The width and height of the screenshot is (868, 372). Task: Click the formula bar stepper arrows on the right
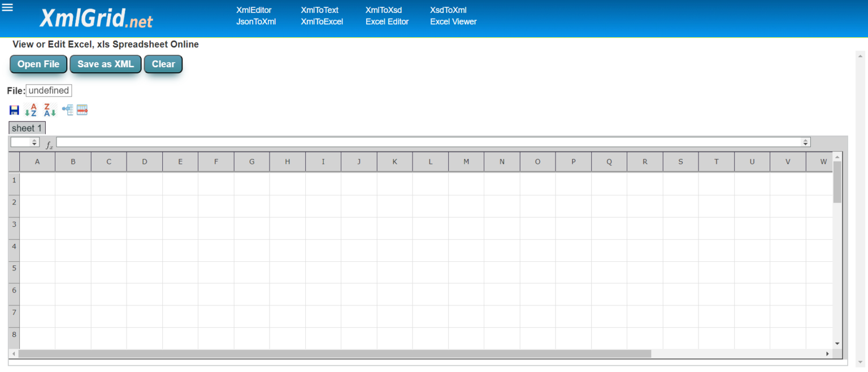pos(805,142)
